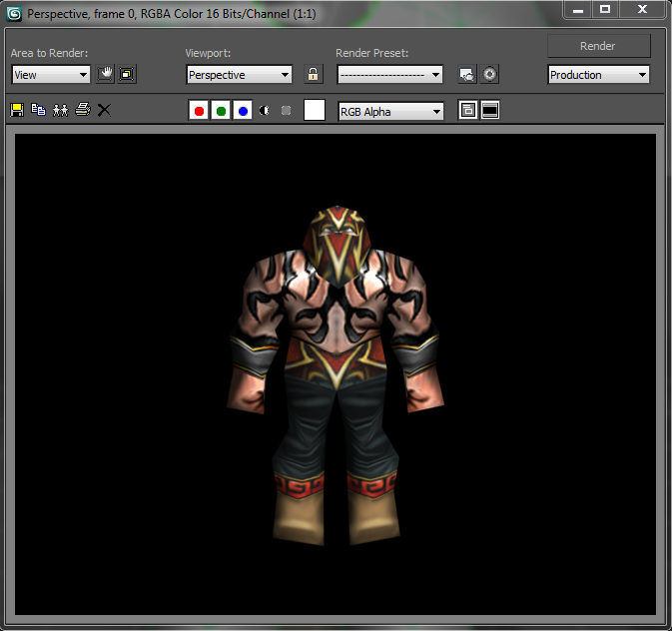Toggle the green channel display

click(221, 111)
